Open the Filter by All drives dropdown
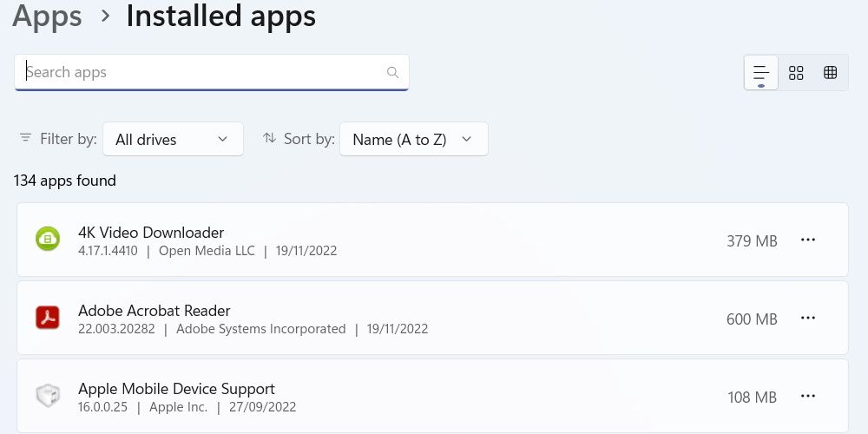The image size is (868, 434). click(x=172, y=140)
